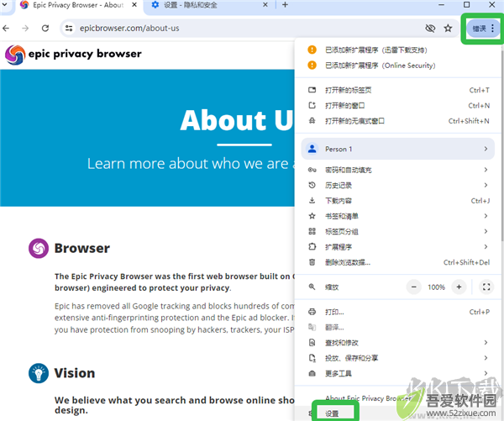The height and width of the screenshot is (421, 504).
Task: Click the lightbulb Vision section icon
Action: coord(39,373)
